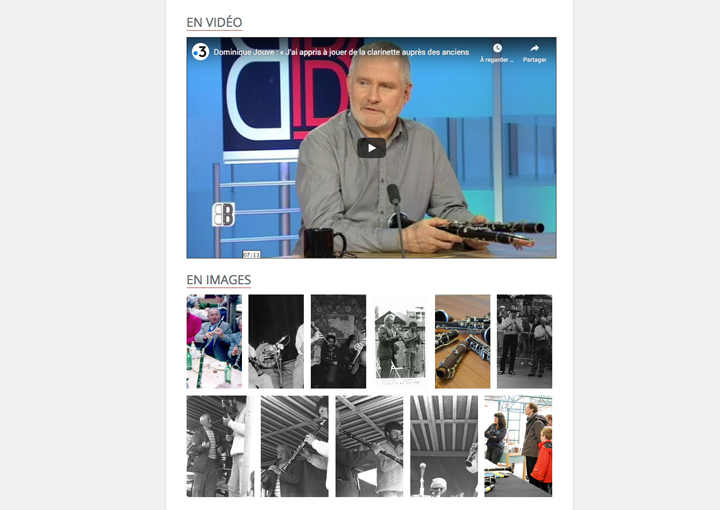Open photo with microphone under ceiling beams
The width and height of the screenshot is (720, 510).
point(444,446)
